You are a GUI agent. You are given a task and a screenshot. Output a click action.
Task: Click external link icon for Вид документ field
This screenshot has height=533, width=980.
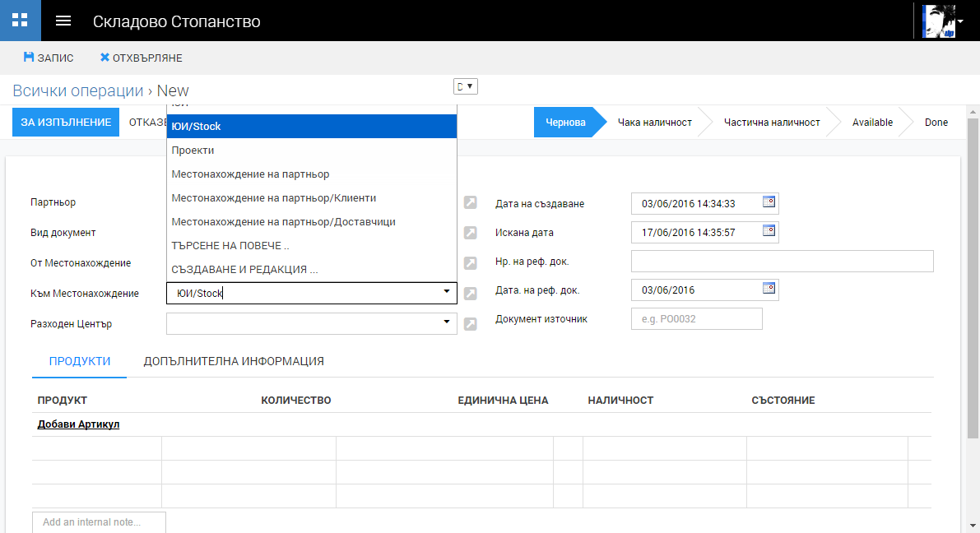pyautogui.click(x=470, y=233)
